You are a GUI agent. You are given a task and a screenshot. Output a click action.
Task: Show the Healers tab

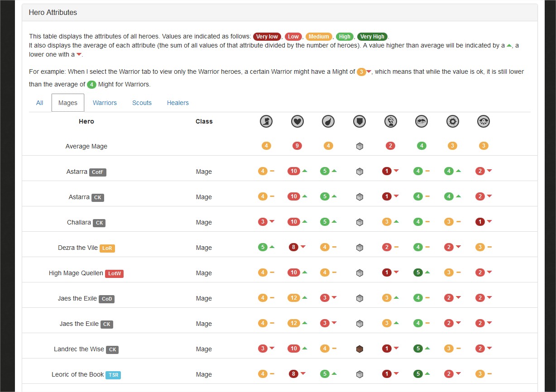tap(177, 103)
